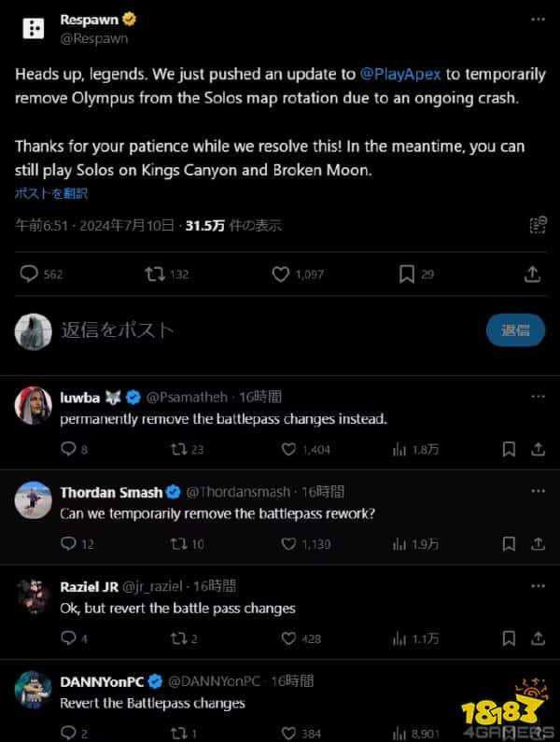The height and width of the screenshot is (742, 560).
Task: Open more options on luwba's reply
Action: 538,397
